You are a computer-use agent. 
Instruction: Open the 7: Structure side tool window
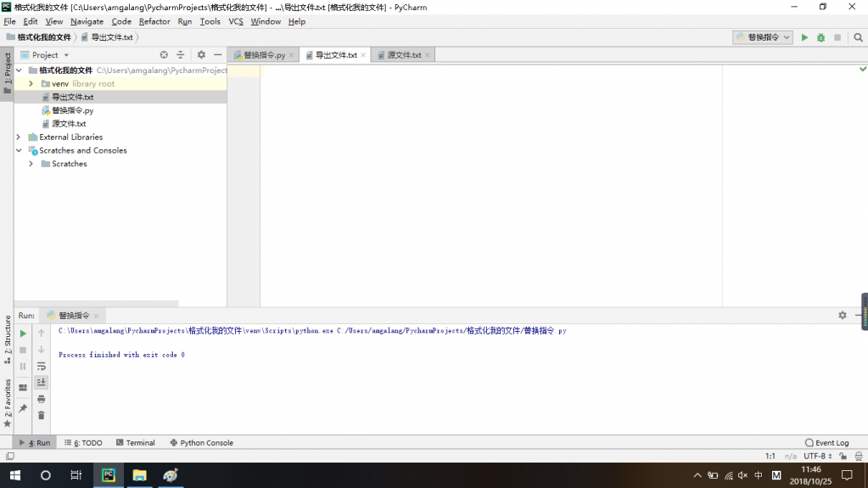point(7,339)
